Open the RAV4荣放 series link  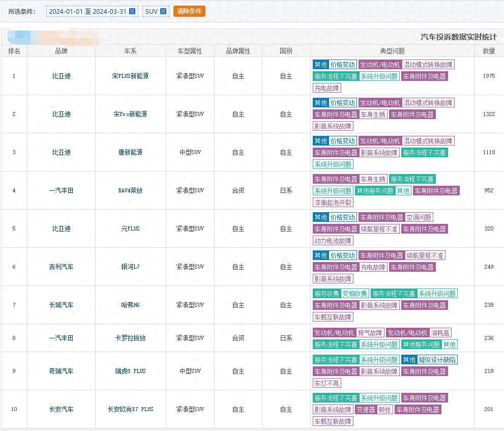click(130, 190)
